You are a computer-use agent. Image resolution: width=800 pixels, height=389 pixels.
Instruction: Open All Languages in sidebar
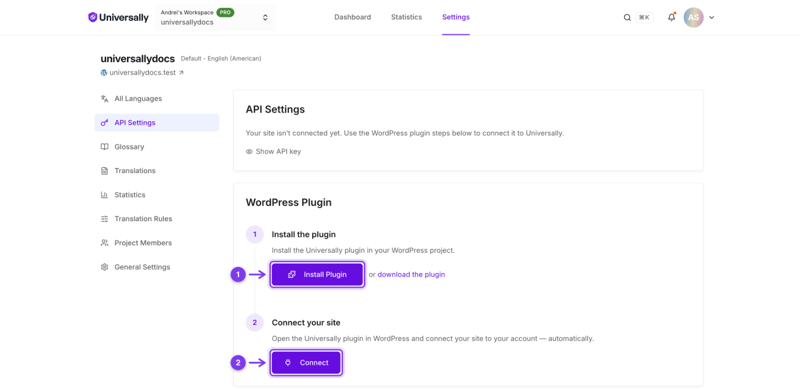tap(157, 99)
